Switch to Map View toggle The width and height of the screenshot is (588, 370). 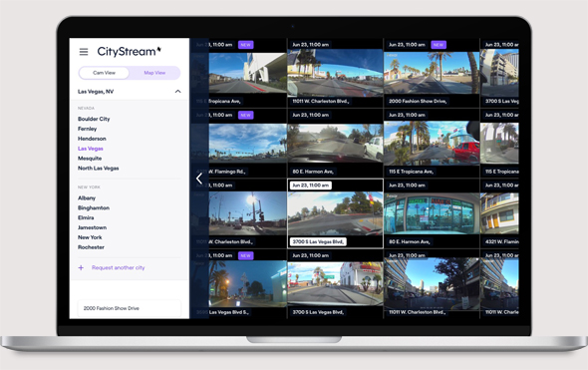pyautogui.click(x=154, y=73)
